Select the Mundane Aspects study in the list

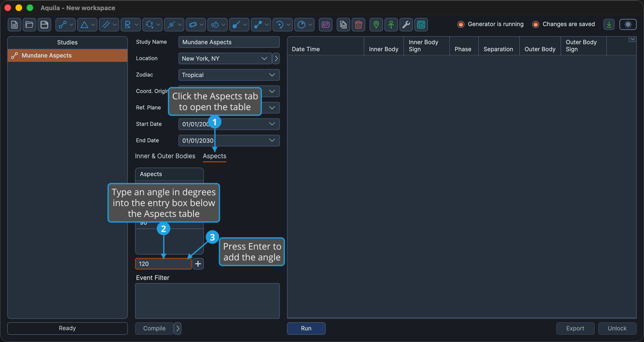click(x=68, y=56)
